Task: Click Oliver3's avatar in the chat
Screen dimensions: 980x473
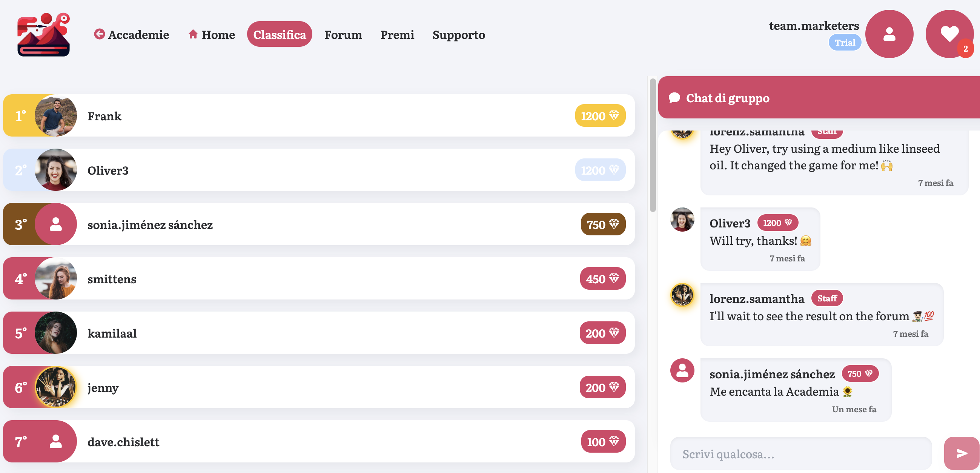Action: (x=682, y=220)
